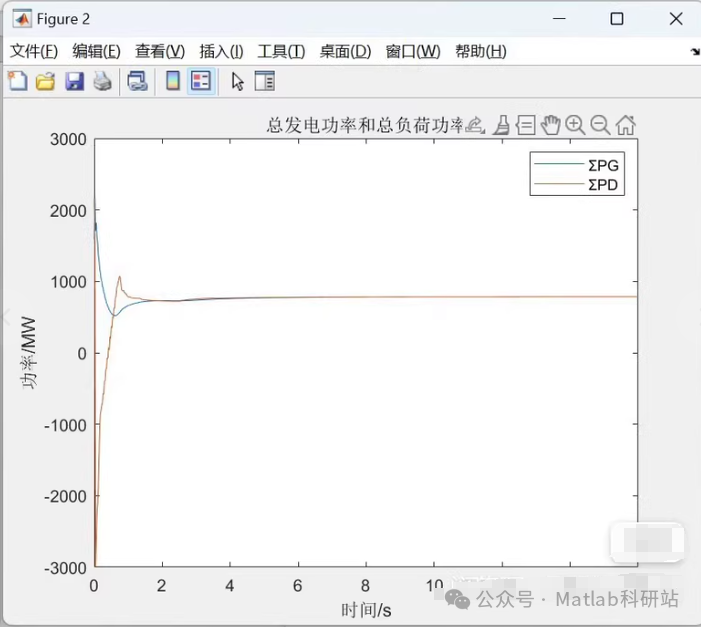Click the ΣPG curve's minimum dip

click(115, 316)
